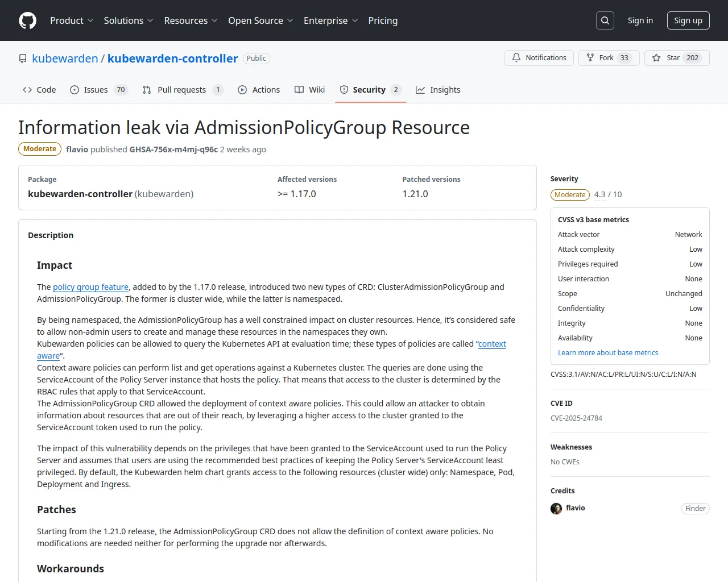The width and height of the screenshot is (728, 582).
Task: Click the Moderate severity label in sidebar
Action: [570, 195]
